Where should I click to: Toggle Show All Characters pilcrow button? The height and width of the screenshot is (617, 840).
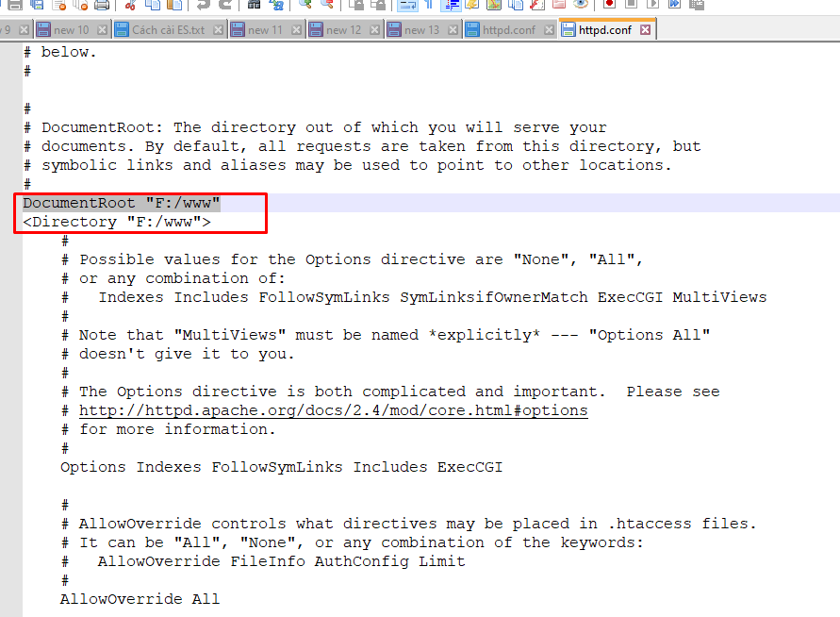(428, 5)
